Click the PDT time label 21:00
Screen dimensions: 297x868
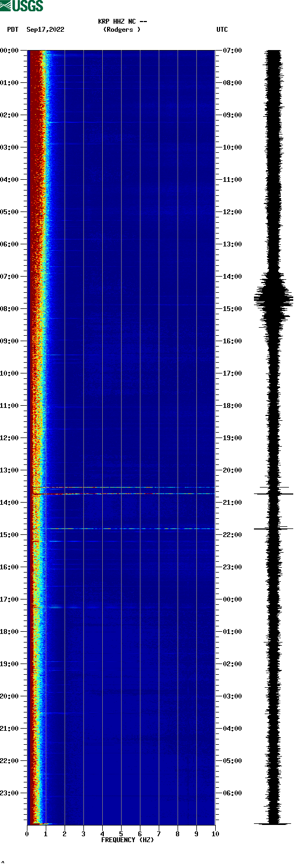[9, 729]
